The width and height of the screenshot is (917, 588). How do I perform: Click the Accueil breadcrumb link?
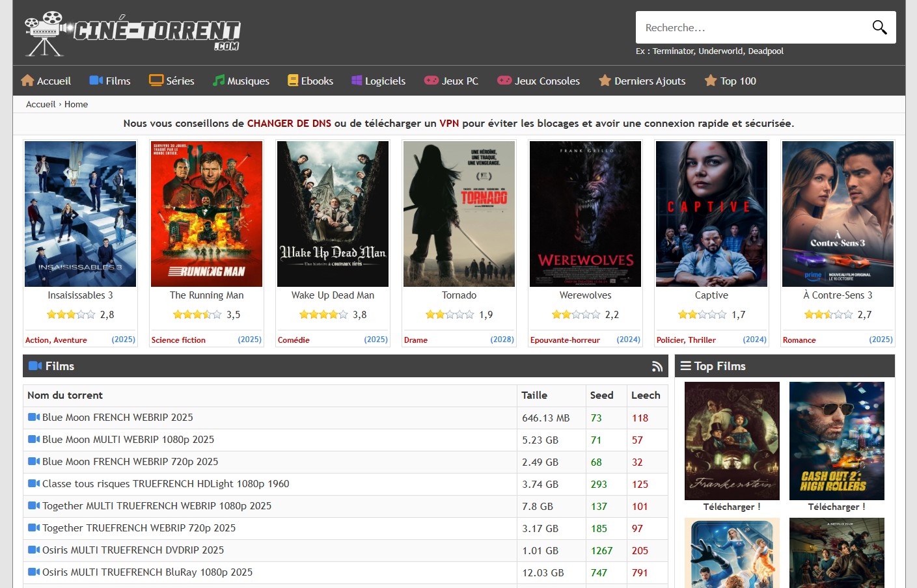40,104
